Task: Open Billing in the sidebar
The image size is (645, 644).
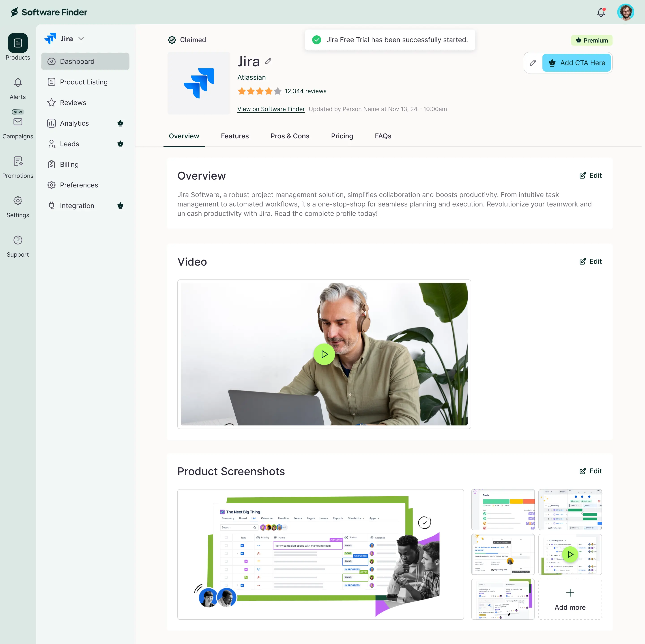Action: click(85, 164)
